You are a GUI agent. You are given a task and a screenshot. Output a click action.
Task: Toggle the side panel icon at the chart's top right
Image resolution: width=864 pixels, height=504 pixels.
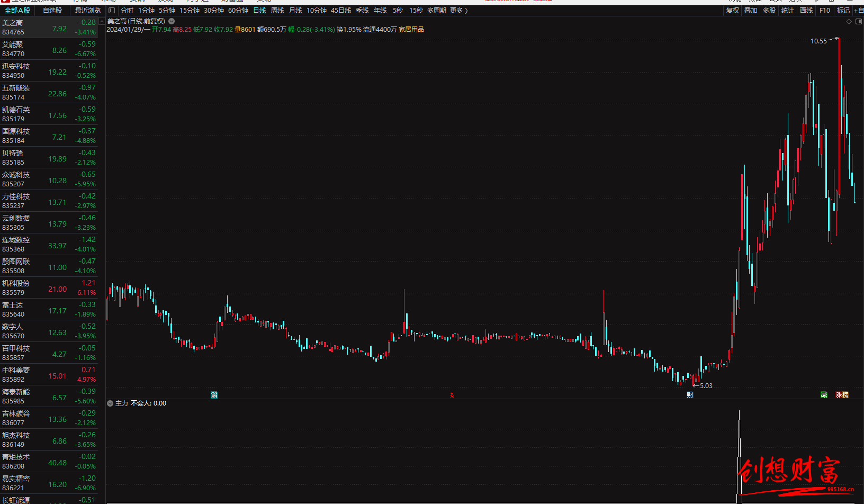(859, 21)
